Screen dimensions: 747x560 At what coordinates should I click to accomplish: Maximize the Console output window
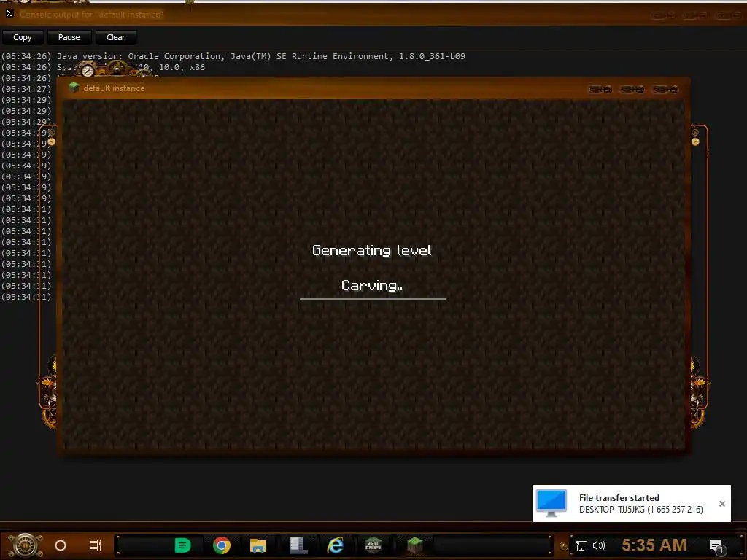(694, 15)
